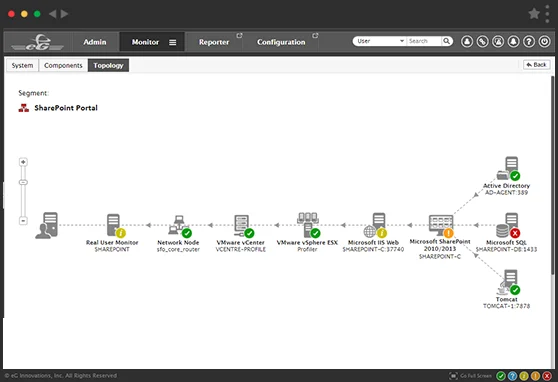Expand the User search-type dropdown

coord(380,41)
